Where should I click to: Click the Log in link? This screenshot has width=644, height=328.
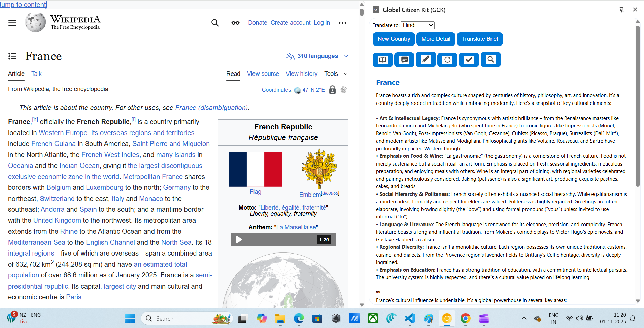point(322,23)
